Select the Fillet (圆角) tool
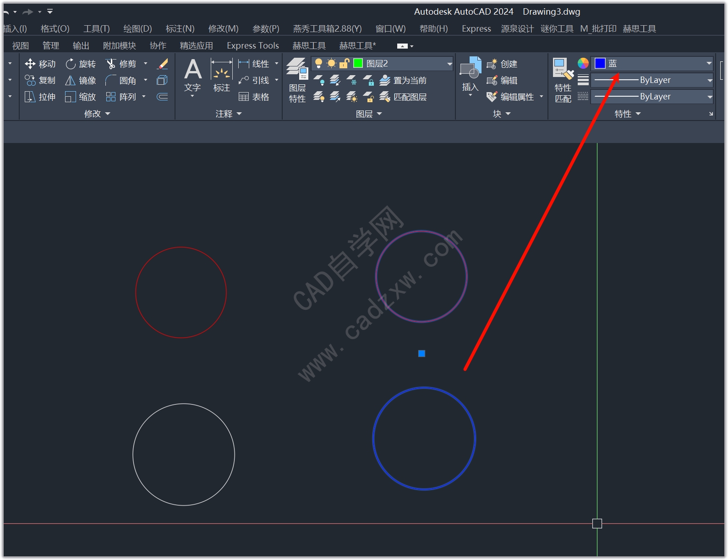This screenshot has width=728, height=560. click(121, 80)
